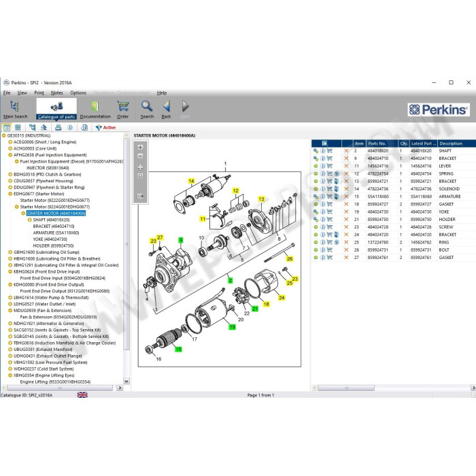Open info for LEVER row

323,166
